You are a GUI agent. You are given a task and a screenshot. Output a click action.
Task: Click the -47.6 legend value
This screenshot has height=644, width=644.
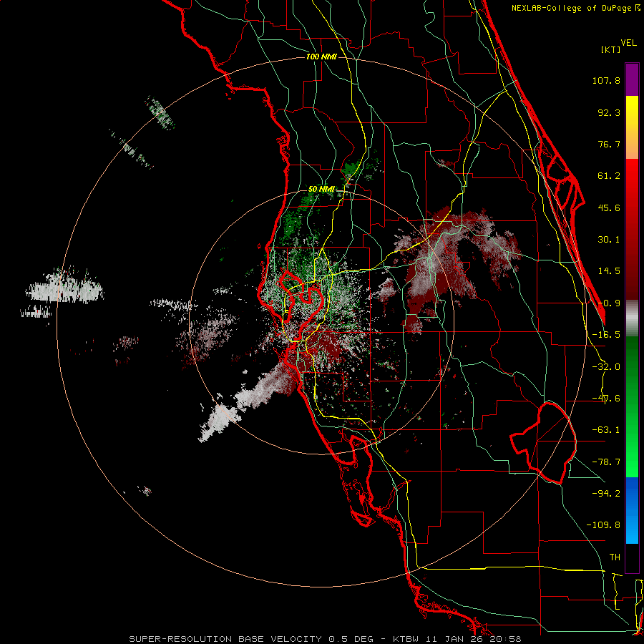click(x=606, y=399)
